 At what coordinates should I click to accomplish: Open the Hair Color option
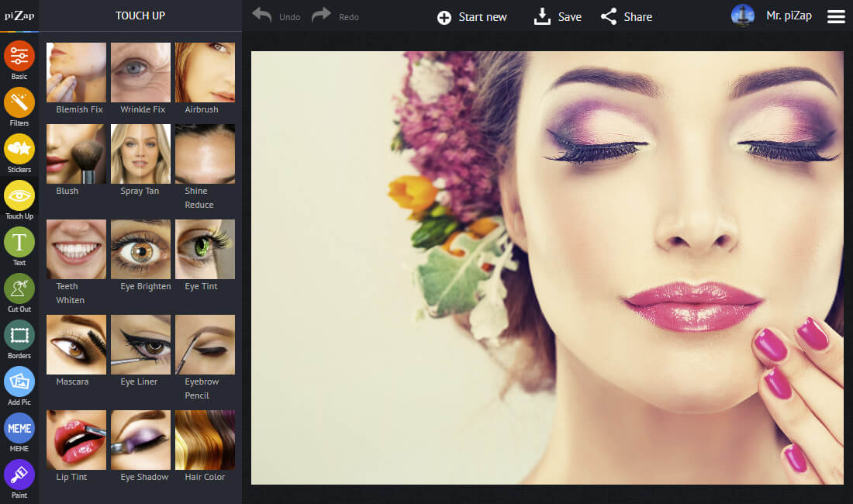205,440
